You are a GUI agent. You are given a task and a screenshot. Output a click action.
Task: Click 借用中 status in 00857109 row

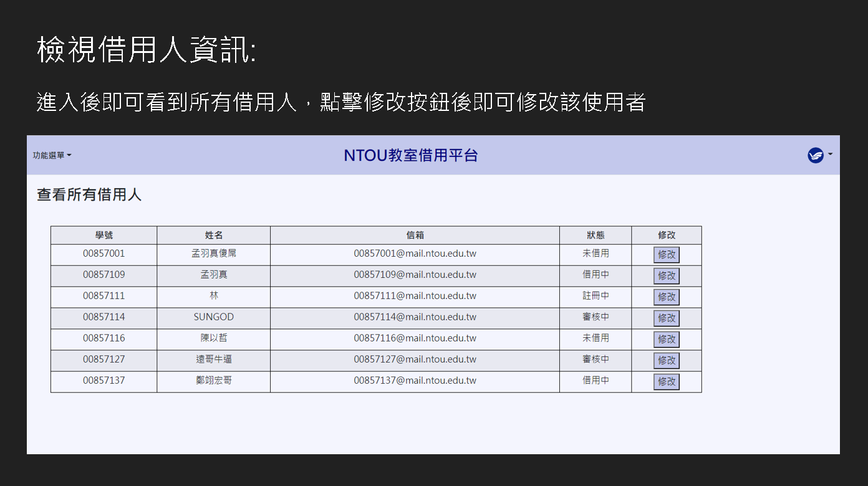coord(596,275)
